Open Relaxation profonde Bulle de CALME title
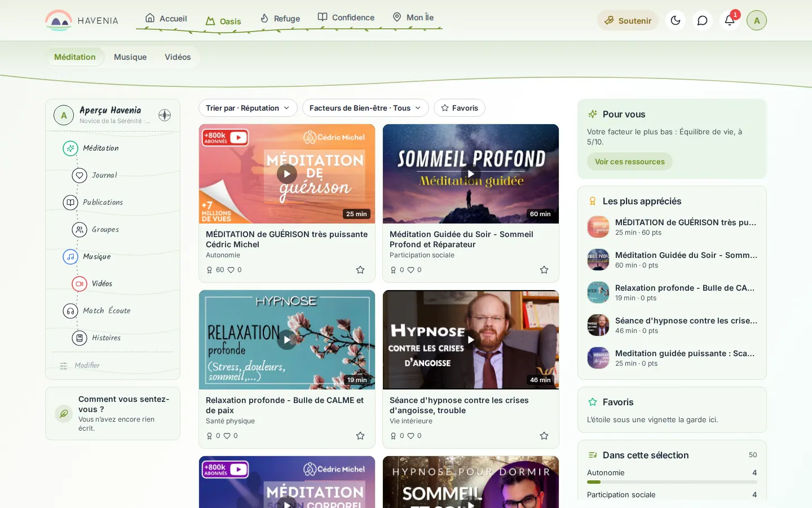 (x=285, y=405)
